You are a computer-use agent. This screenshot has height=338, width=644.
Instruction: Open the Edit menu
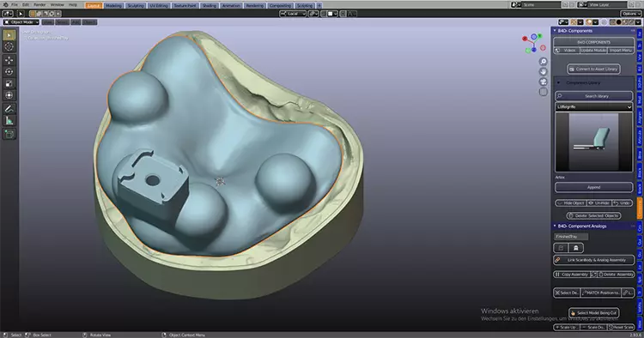point(26,5)
